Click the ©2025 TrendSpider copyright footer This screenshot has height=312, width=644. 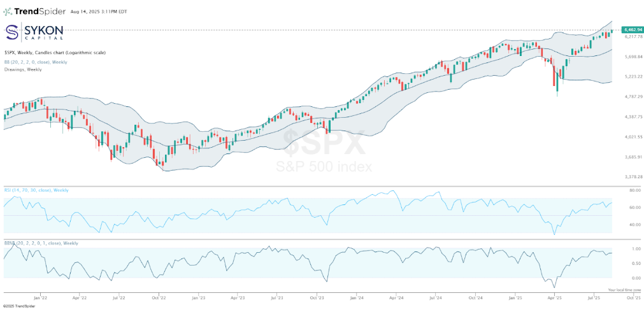click(x=19, y=306)
